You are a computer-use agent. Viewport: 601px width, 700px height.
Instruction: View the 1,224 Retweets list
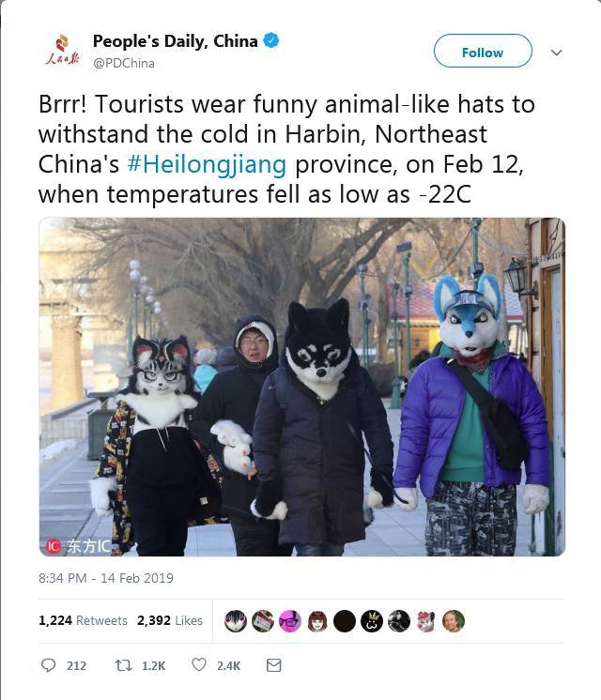click(83, 620)
